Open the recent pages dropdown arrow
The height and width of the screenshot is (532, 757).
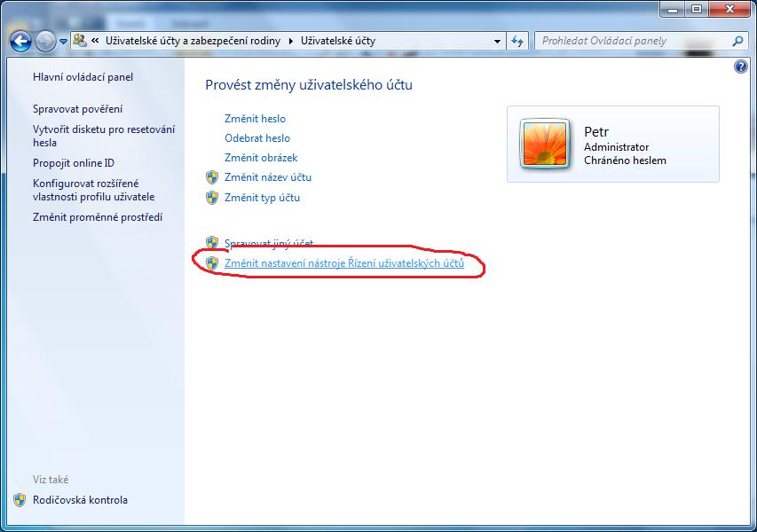63,42
